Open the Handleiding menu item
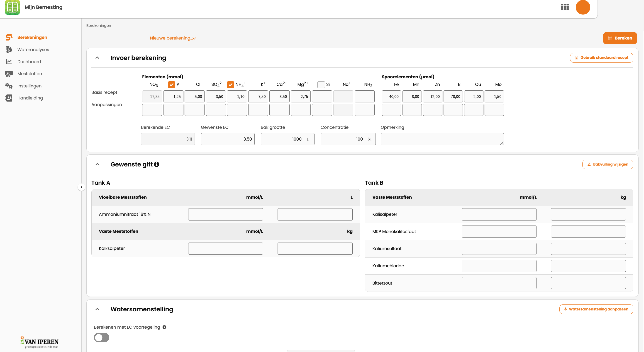The image size is (644, 352). coord(30,98)
